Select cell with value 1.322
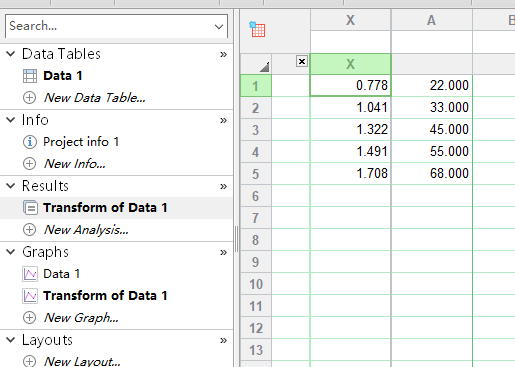The width and height of the screenshot is (515, 367). pyautogui.click(x=350, y=129)
